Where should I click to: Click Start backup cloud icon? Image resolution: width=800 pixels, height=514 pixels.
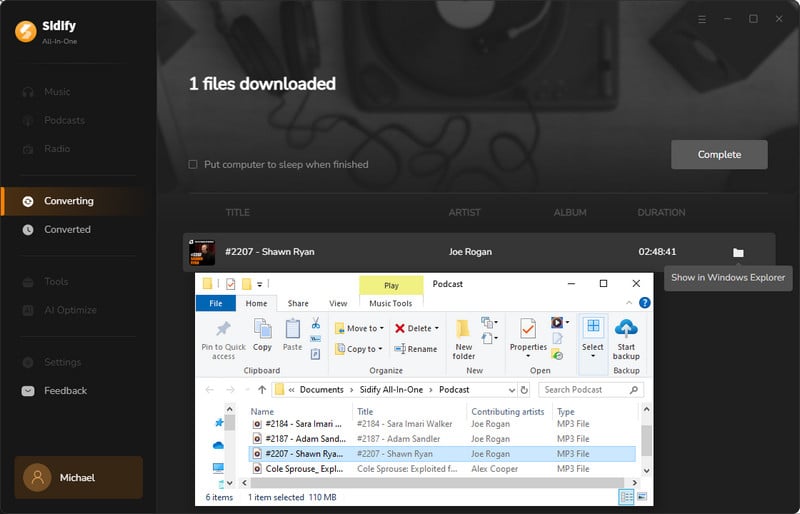626,328
